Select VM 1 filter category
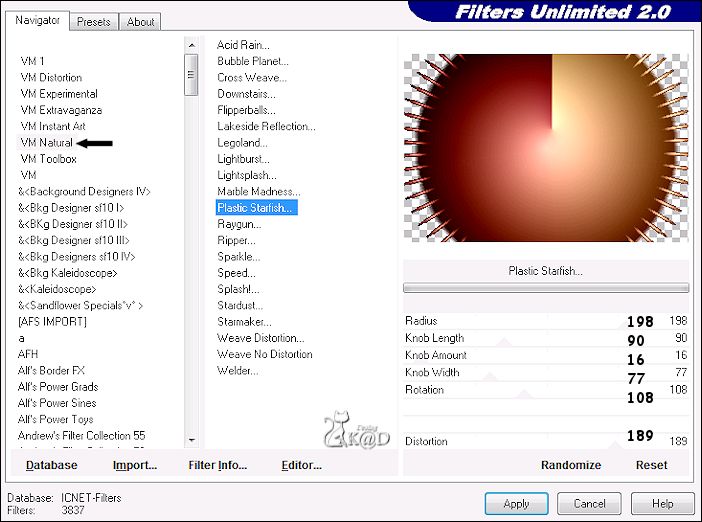Screen dimensions: 702x522 click(x=32, y=61)
